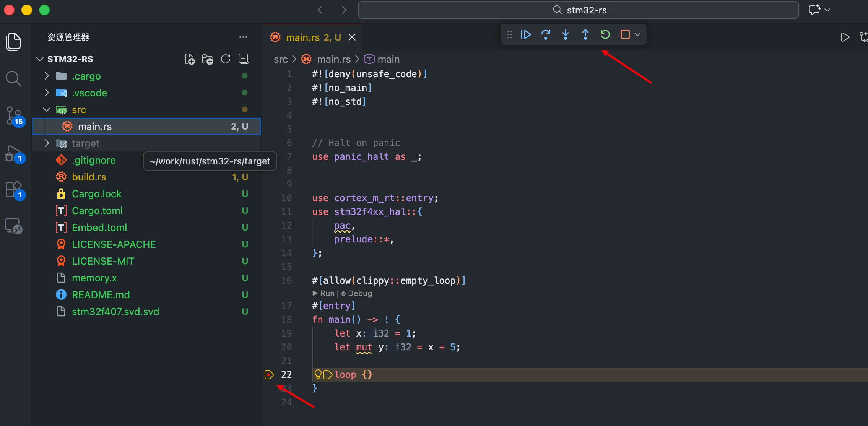Collapse all folders in explorer

pyautogui.click(x=244, y=59)
